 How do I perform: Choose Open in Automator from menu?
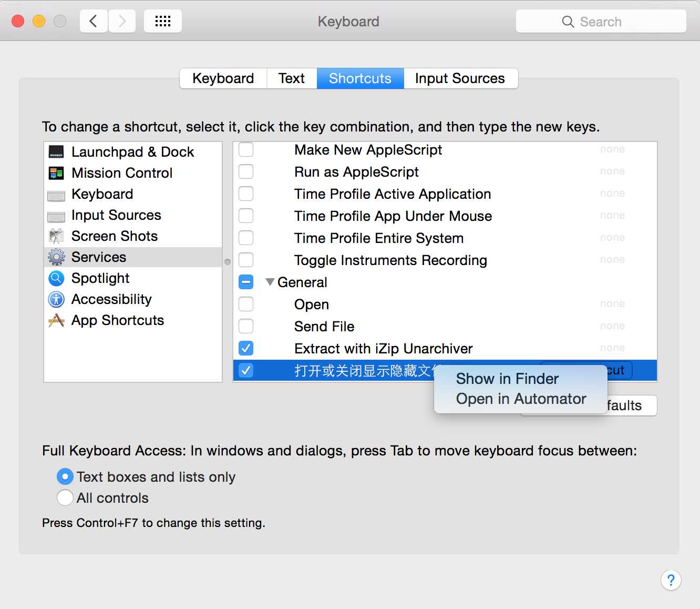[x=521, y=399]
